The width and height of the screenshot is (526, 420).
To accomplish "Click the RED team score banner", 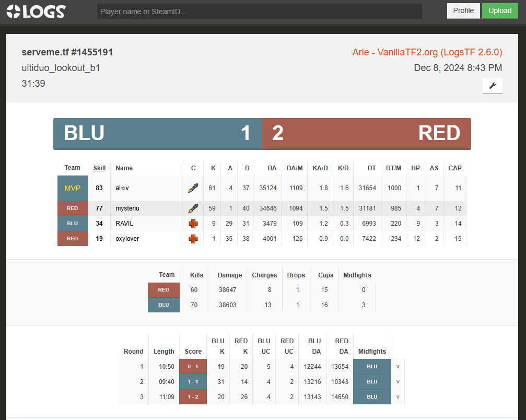I will tap(366, 134).
